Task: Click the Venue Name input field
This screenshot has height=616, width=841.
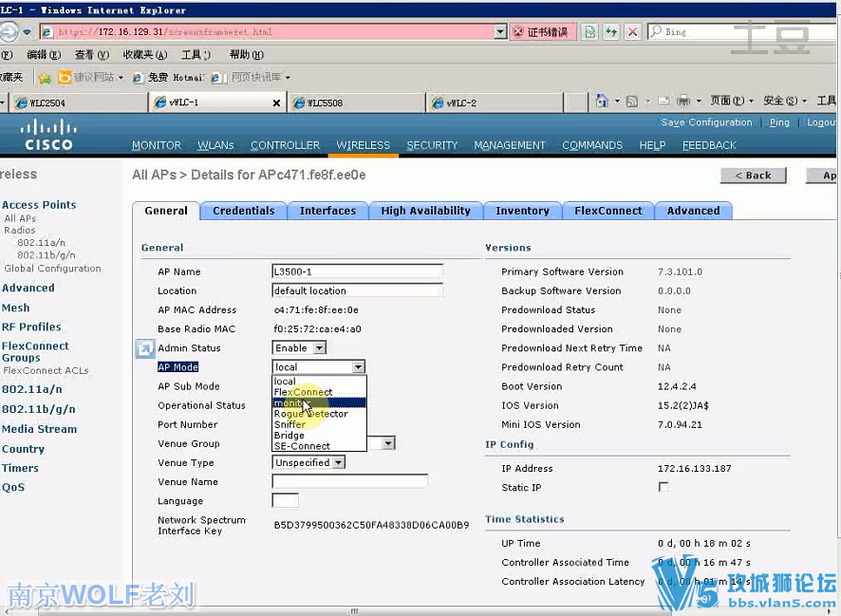Action: tap(349, 481)
